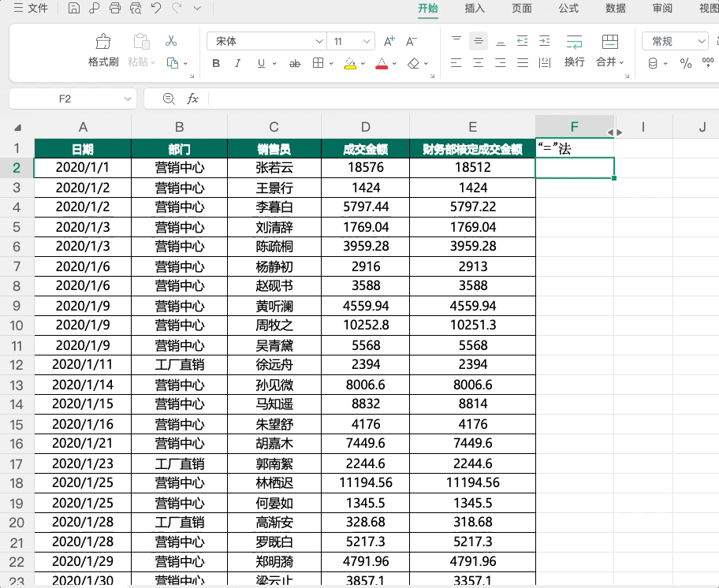Align text left horizontally

[456, 63]
